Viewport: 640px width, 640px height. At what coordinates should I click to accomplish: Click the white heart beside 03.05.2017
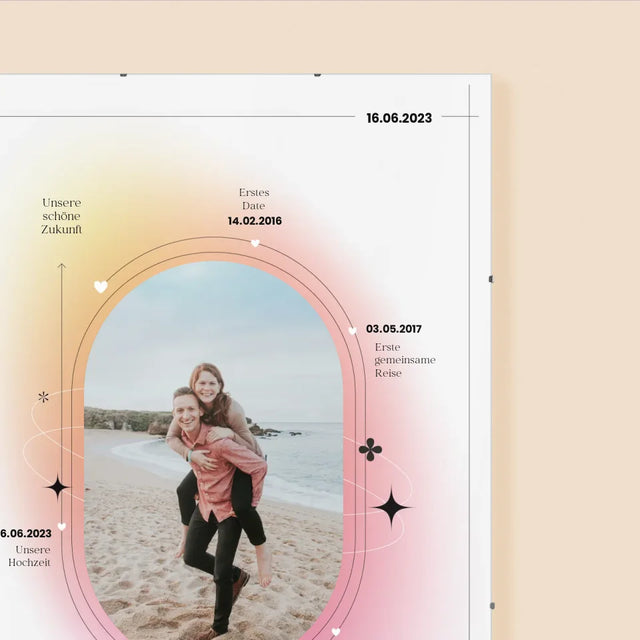click(x=352, y=330)
